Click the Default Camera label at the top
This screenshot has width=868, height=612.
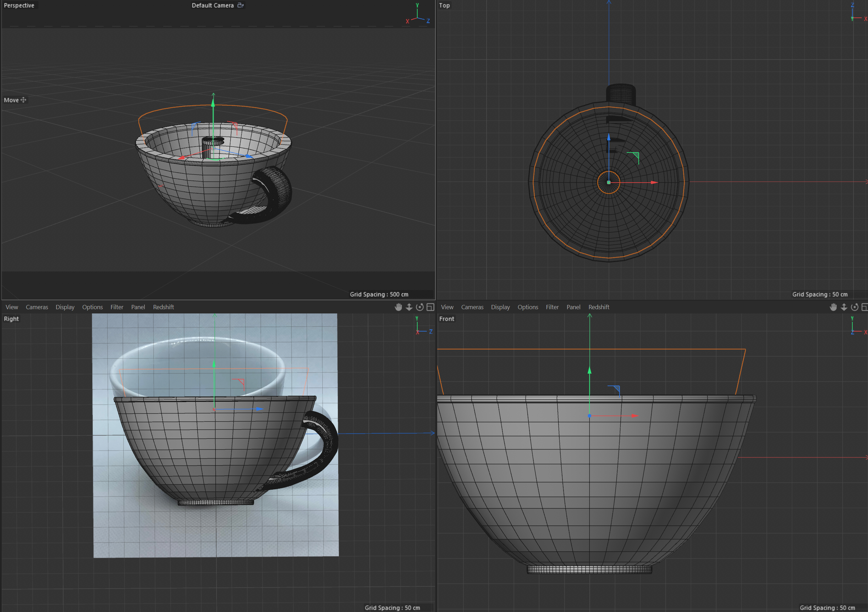[213, 5]
